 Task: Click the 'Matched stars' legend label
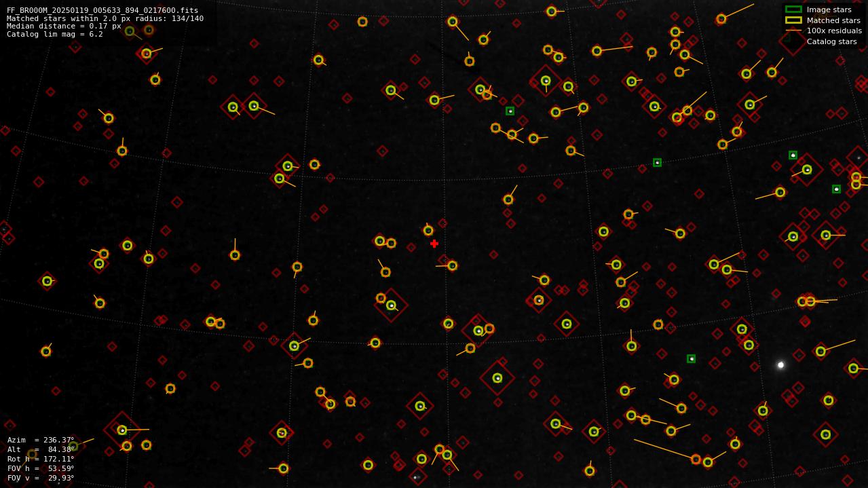(833, 20)
